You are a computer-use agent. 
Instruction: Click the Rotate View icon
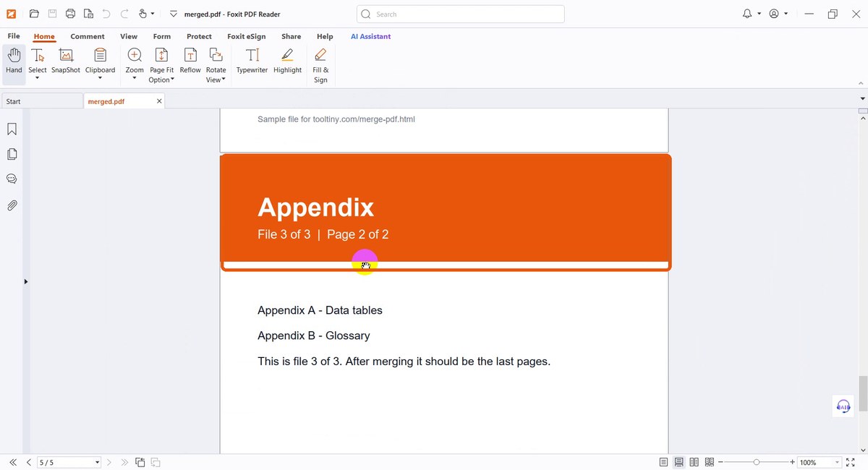(216, 56)
